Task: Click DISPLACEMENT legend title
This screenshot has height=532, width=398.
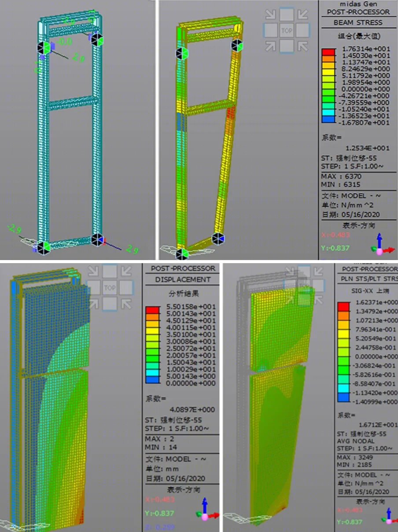Action: click(183, 279)
